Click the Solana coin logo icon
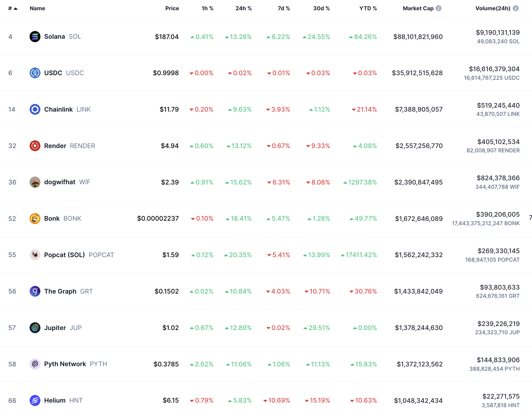 [35, 36]
